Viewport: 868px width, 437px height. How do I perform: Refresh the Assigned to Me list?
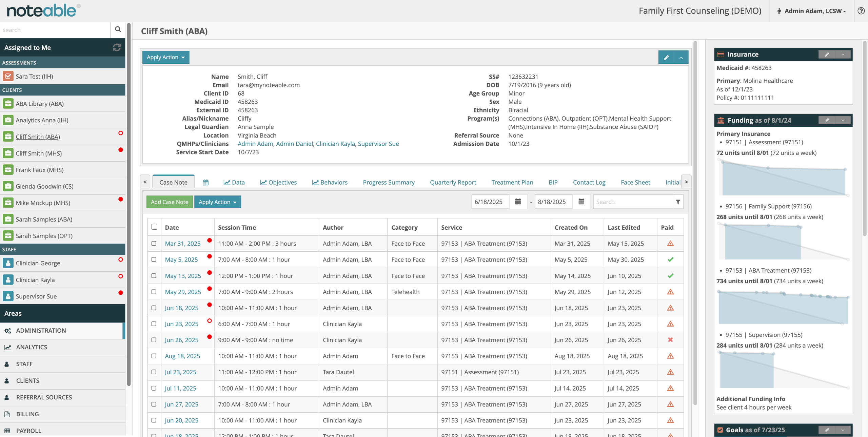(x=117, y=47)
